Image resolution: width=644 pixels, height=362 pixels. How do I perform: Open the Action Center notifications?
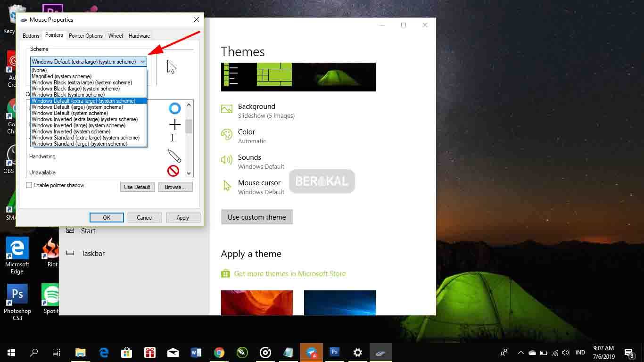coord(629,353)
